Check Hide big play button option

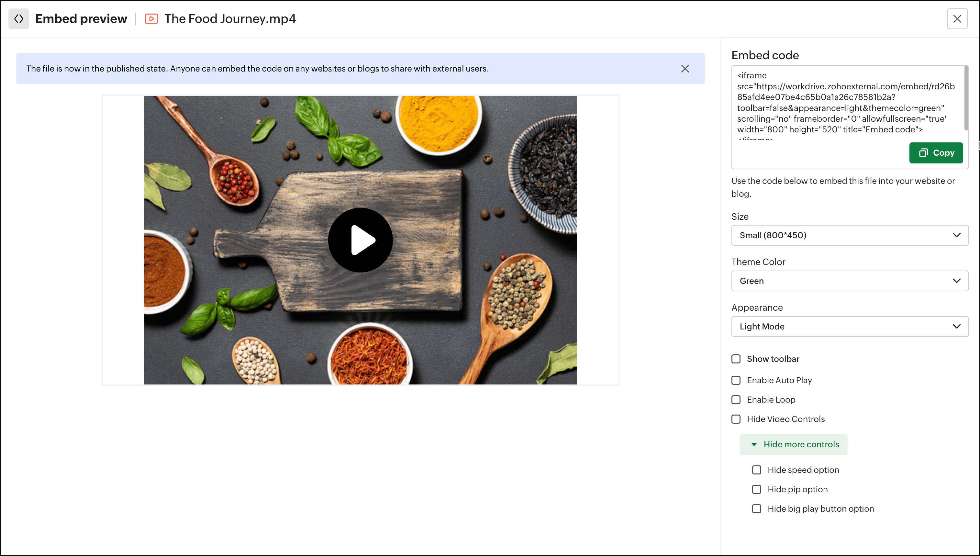click(x=757, y=509)
